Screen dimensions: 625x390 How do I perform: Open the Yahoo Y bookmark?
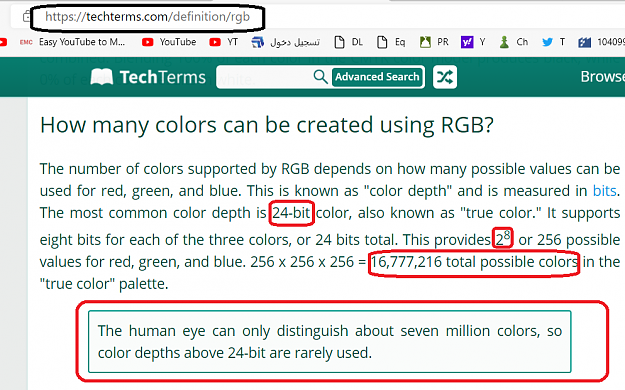pos(473,42)
